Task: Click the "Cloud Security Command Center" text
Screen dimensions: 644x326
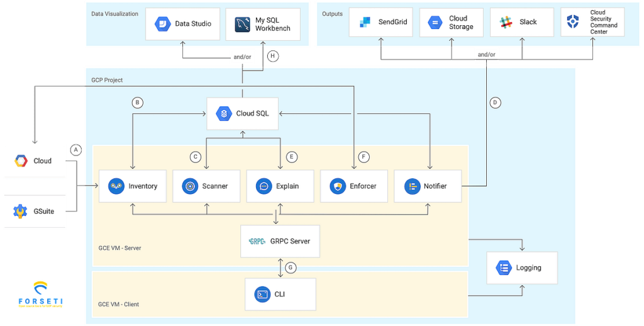Action: [604, 22]
